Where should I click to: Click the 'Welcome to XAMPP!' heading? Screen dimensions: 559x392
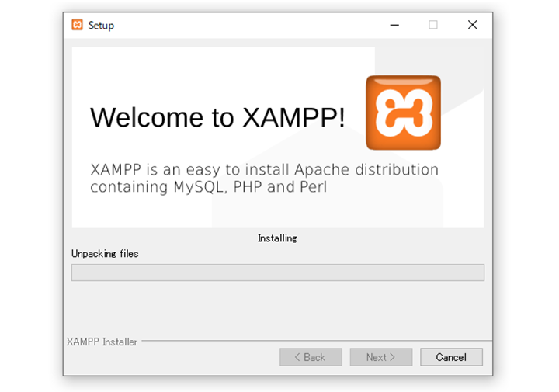pos(217,117)
